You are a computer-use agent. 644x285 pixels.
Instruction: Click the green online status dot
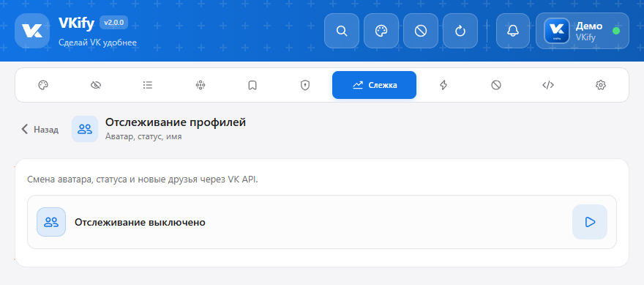point(616,31)
